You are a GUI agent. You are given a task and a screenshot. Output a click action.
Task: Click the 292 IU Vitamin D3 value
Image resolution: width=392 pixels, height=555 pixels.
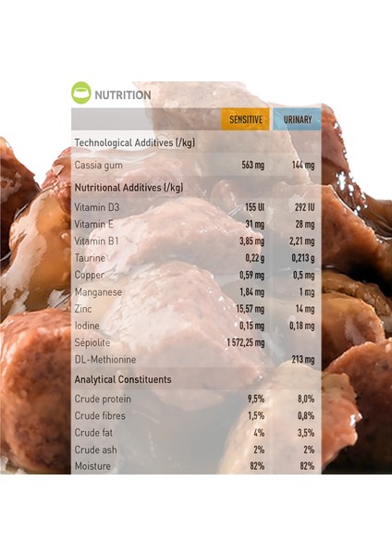tap(304, 207)
